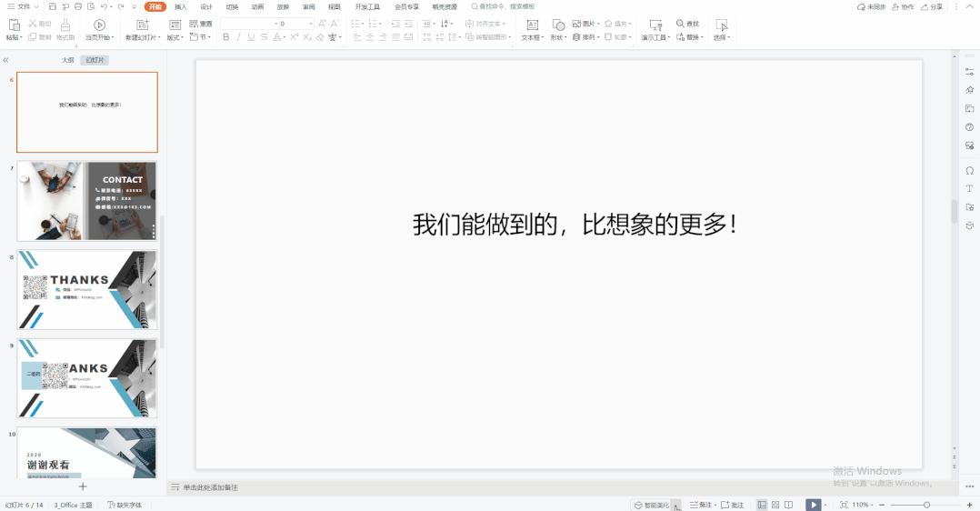Switch to Reading view in status bar
This screenshot has width=980, height=511.
(x=789, y=505)
